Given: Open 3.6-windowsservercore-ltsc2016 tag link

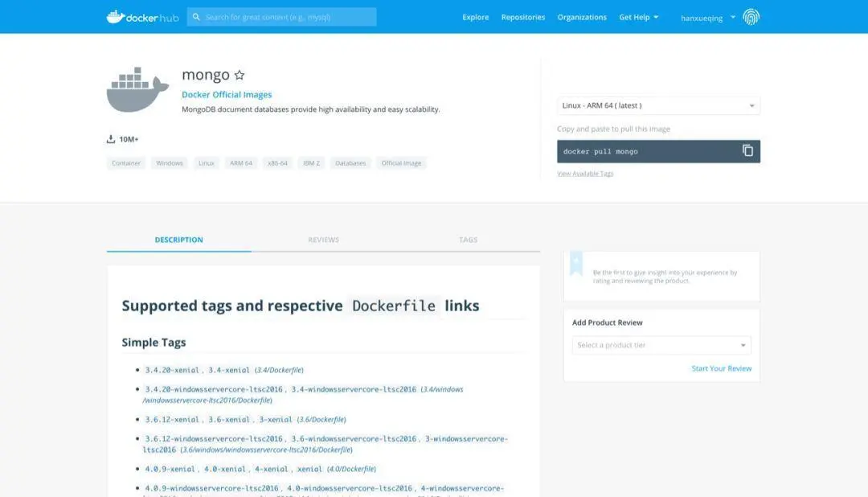Looking at the screenshot, I should tap(354, 439).
